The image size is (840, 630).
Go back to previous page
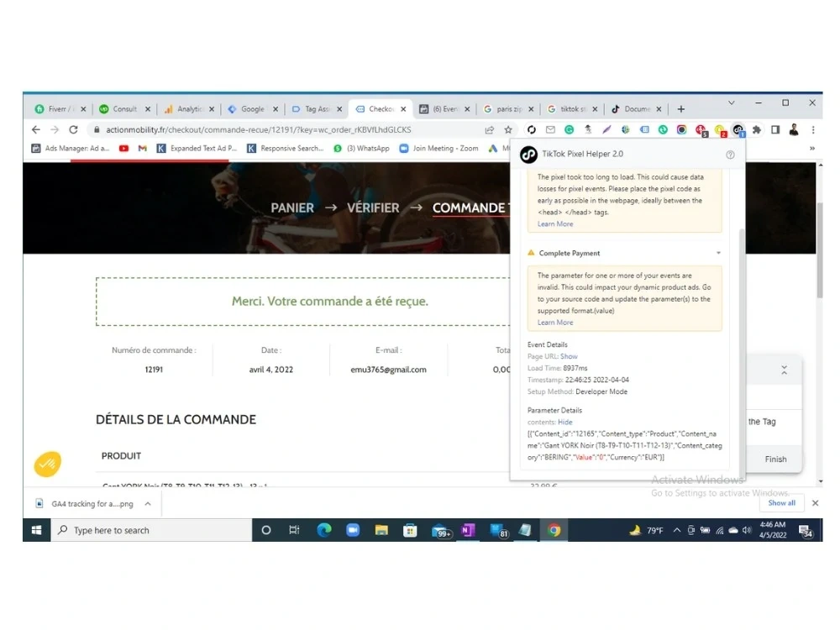click(36, 129)
